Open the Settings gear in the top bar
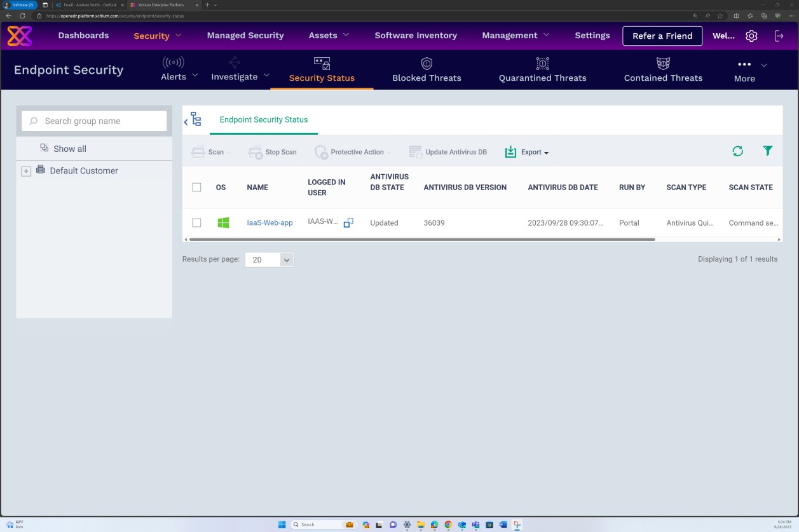 click(x=751, y=36)
